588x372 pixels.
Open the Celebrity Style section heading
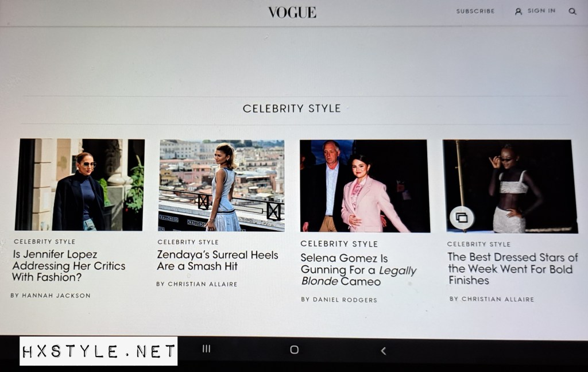pos(292,108)
